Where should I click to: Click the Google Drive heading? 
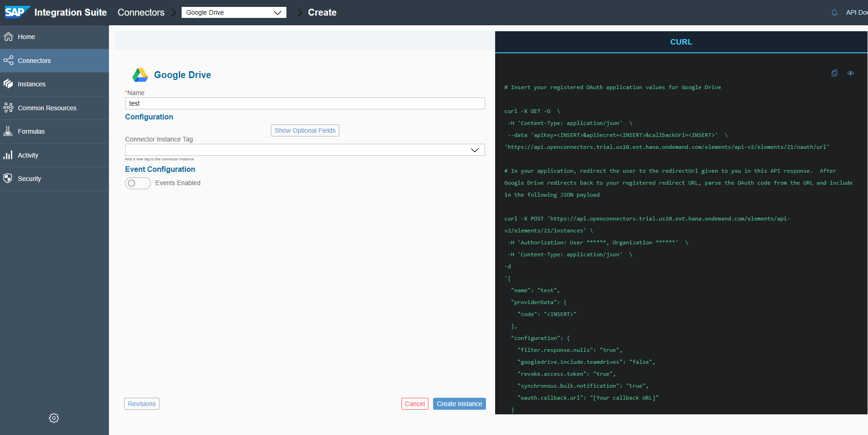coord(183,75)
